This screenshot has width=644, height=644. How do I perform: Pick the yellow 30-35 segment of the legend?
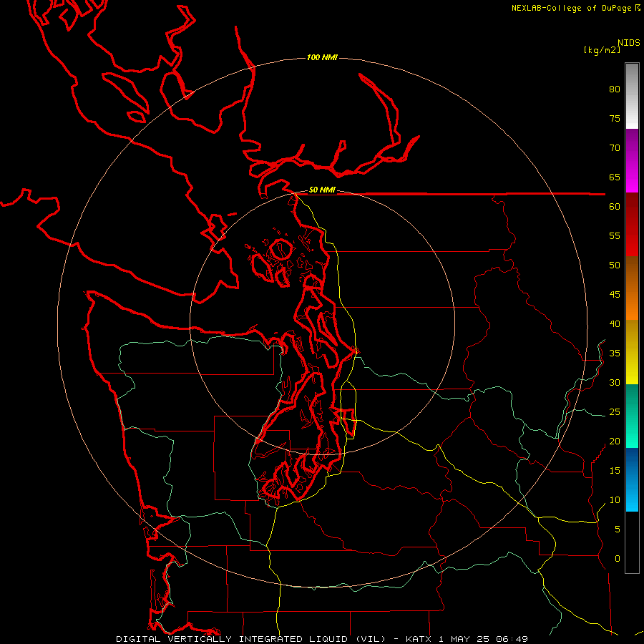point(632,368)
